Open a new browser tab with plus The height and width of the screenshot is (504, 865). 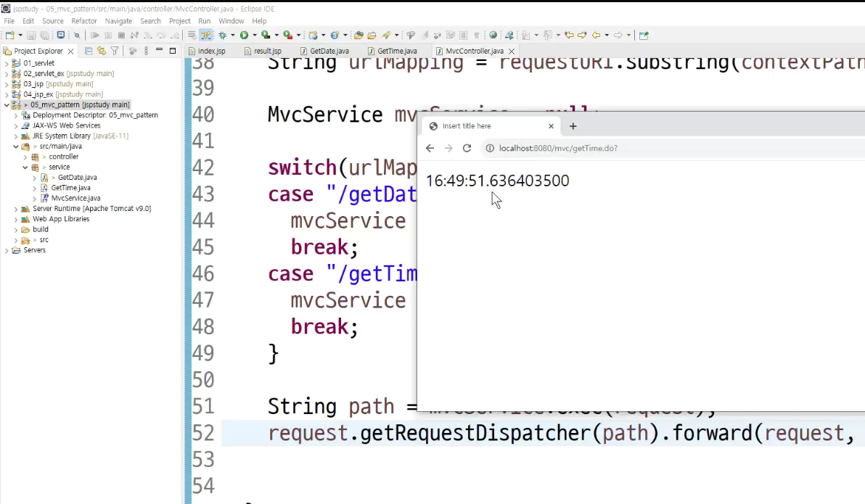(573, 126)
